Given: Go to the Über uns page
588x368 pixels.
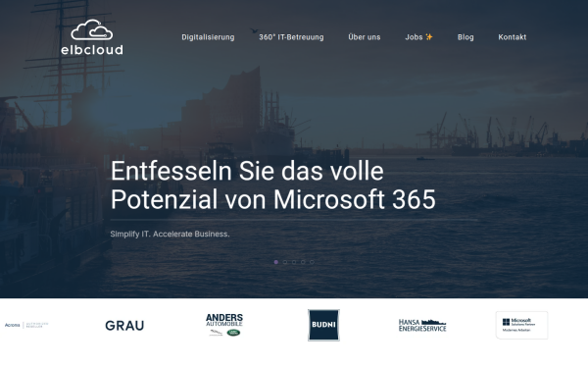Looking at the screenshot, I should [365, 37].
